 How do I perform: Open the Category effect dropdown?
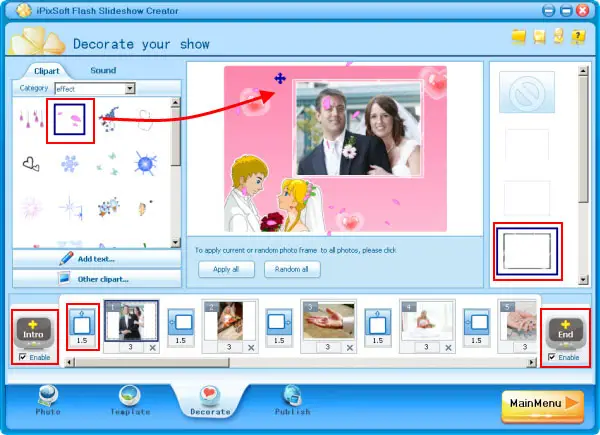(x=130, y=89)
